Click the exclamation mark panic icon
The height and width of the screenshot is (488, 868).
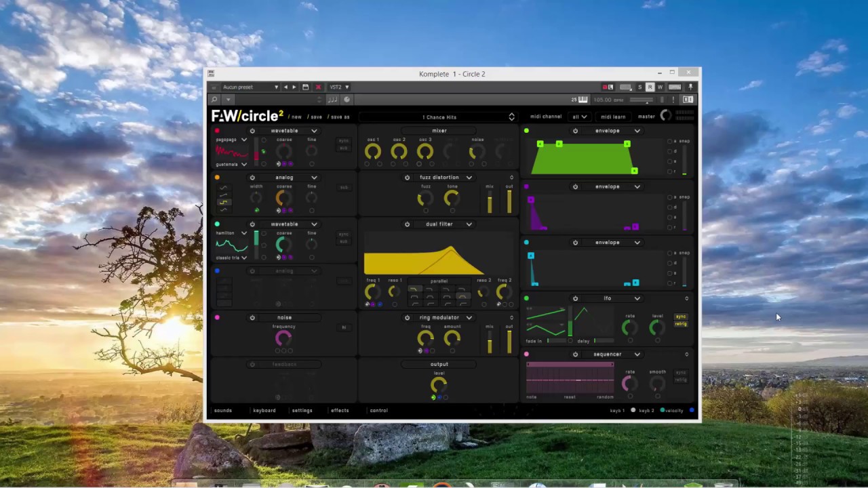[673, 100]
